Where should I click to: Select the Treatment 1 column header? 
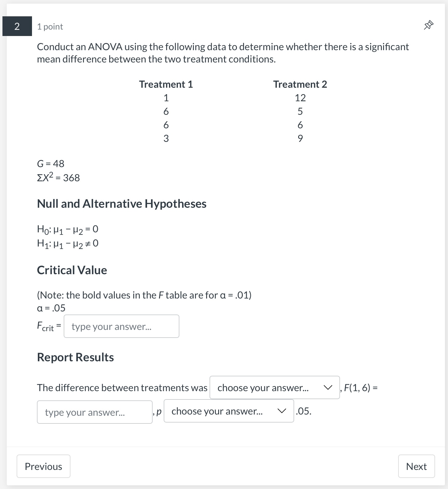pyautogui.click(x=166, y=84)
